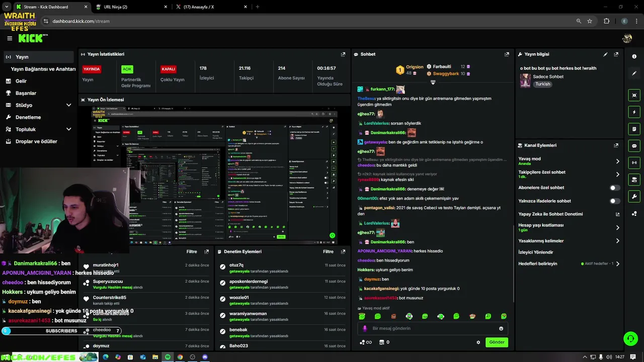Image resolution: width=644 pixels, height=362 pixels.
Task: Open a new browser tab with plus button
Action: tap(258, 7)
